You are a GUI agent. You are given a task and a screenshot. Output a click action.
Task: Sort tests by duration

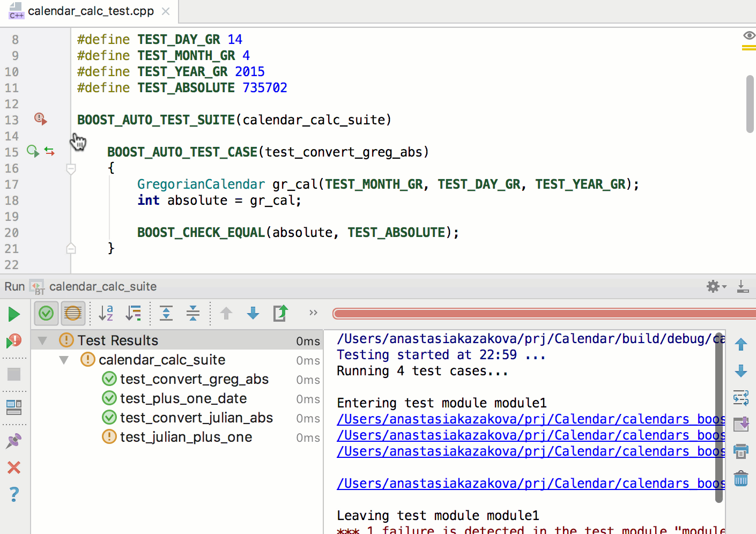click(134, 313)
